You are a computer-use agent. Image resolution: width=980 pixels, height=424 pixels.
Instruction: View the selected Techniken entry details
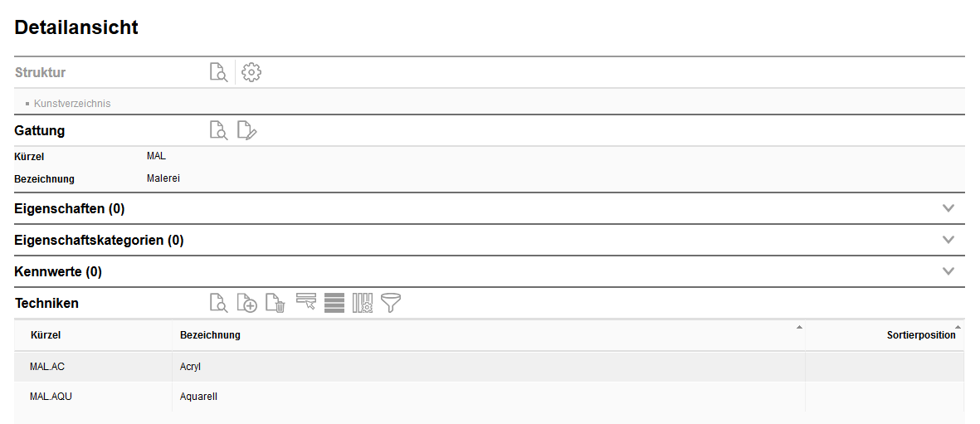point(218,304)
